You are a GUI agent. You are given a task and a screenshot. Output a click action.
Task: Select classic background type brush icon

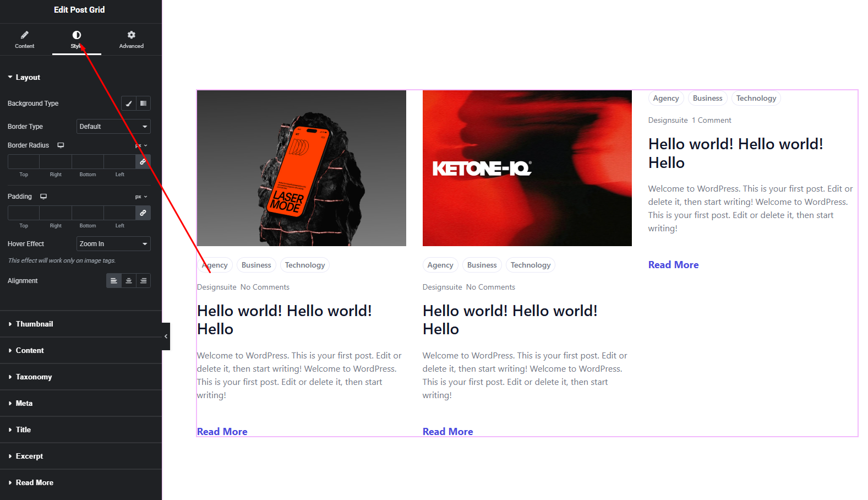coord(129,104)
